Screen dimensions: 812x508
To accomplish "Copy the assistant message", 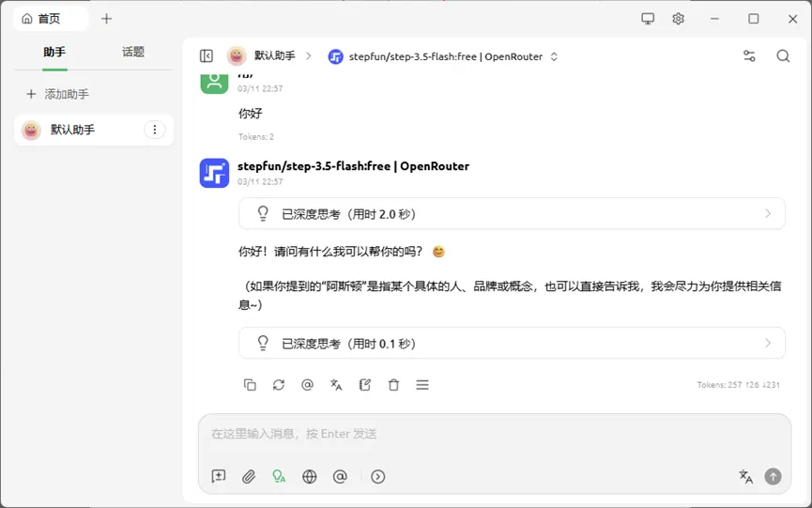I will click(250, 385).
